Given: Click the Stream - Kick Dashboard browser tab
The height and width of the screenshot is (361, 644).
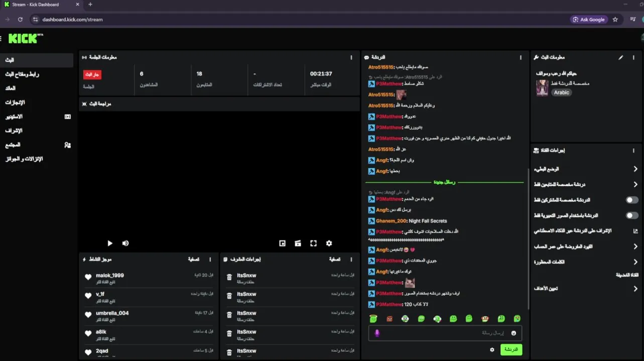Looking at the screenshot, I should [x=41, y=5].
